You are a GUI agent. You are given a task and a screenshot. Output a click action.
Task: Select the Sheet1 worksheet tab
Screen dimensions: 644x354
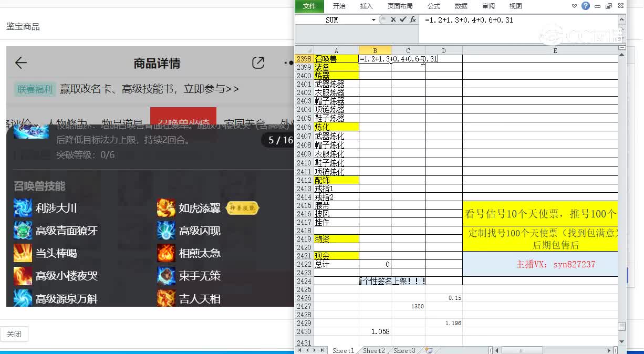(344, 350)
